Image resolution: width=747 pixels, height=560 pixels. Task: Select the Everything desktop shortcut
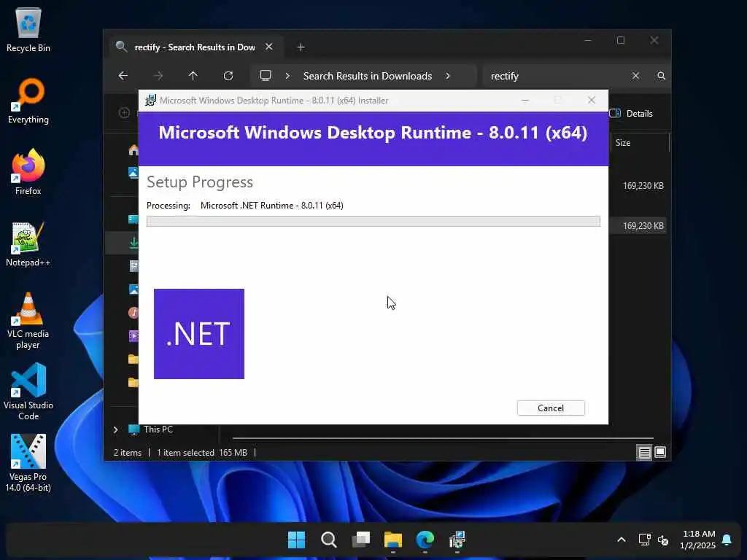[x=28, y=101]
